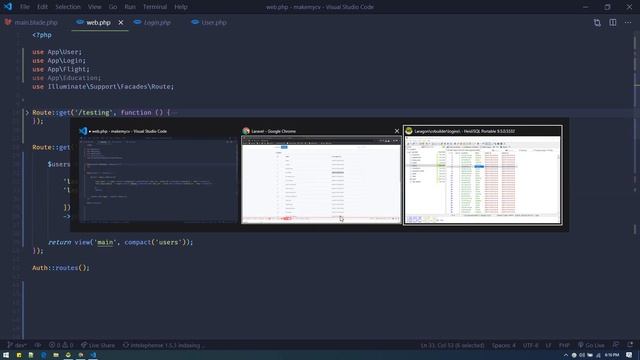Click the Ln 31, Col 53 cursor position

(452, 345)
